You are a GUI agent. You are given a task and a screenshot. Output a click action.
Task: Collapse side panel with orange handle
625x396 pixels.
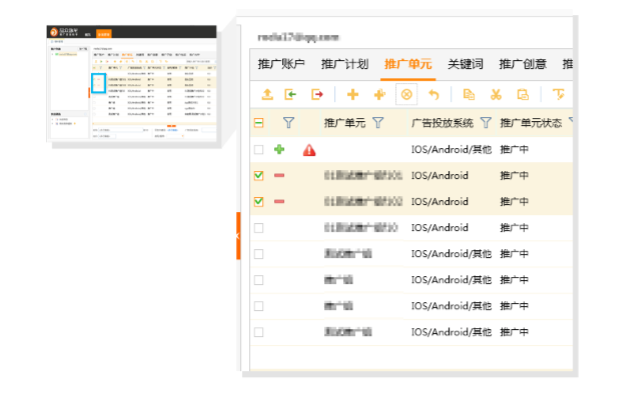click(x=238, y=236)
